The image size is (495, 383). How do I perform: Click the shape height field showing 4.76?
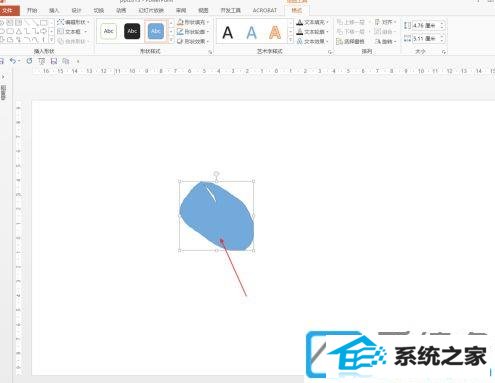click(x=426, y=25)
